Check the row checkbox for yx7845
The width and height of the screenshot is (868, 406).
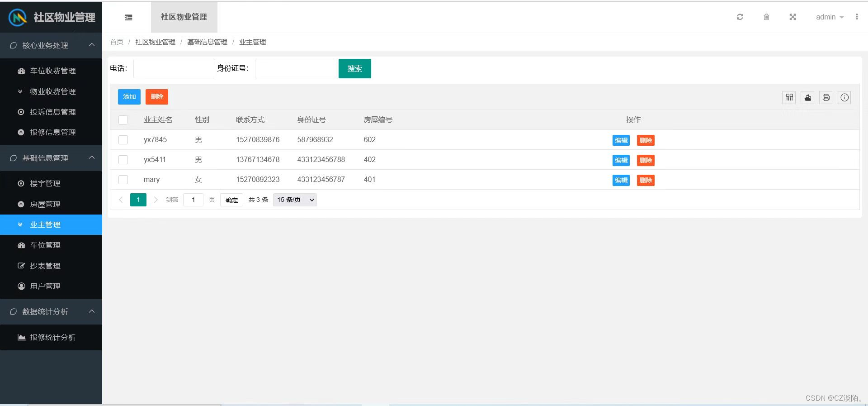123,140
